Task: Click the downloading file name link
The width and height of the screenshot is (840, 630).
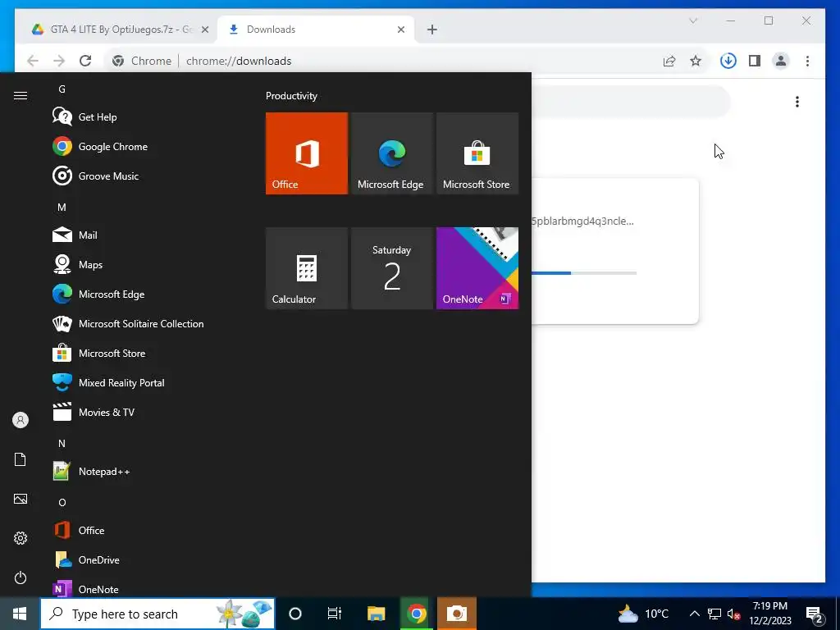Action: pos(583,221)
